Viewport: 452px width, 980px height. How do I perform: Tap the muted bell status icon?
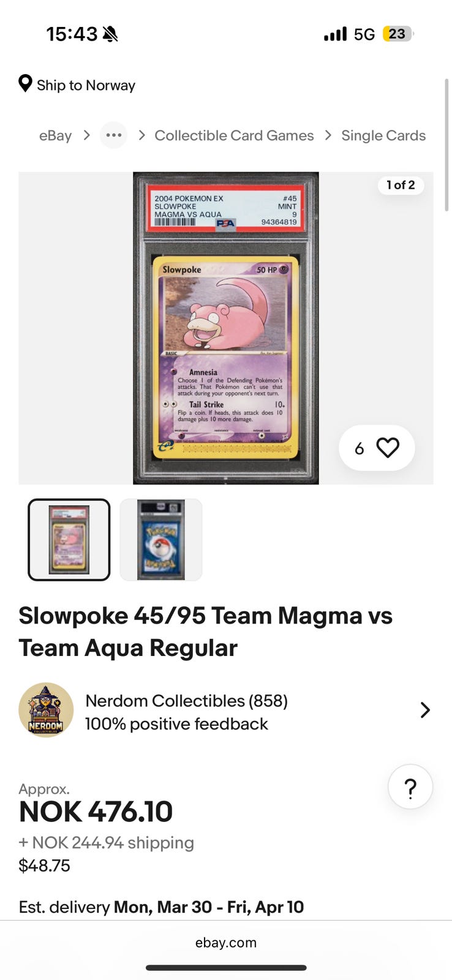coord(110,34)
